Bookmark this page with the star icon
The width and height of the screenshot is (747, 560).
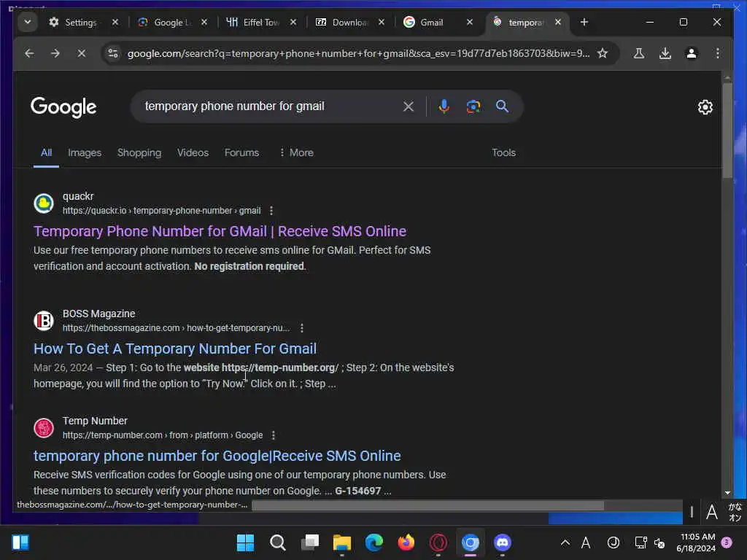pos(603,53)
